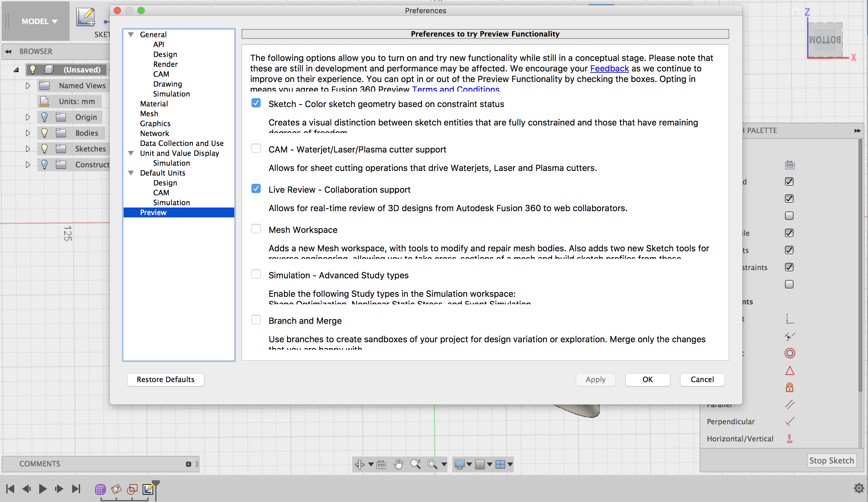
Task: Click the Grid and Snaps icon
Action: point(480,464)
